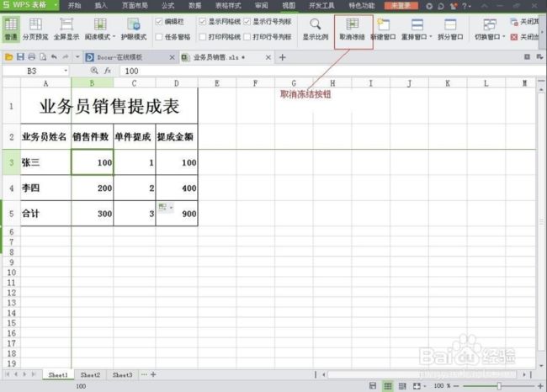Select column header G
Viewport: 547px width, 392px height.
pos(294,83)
